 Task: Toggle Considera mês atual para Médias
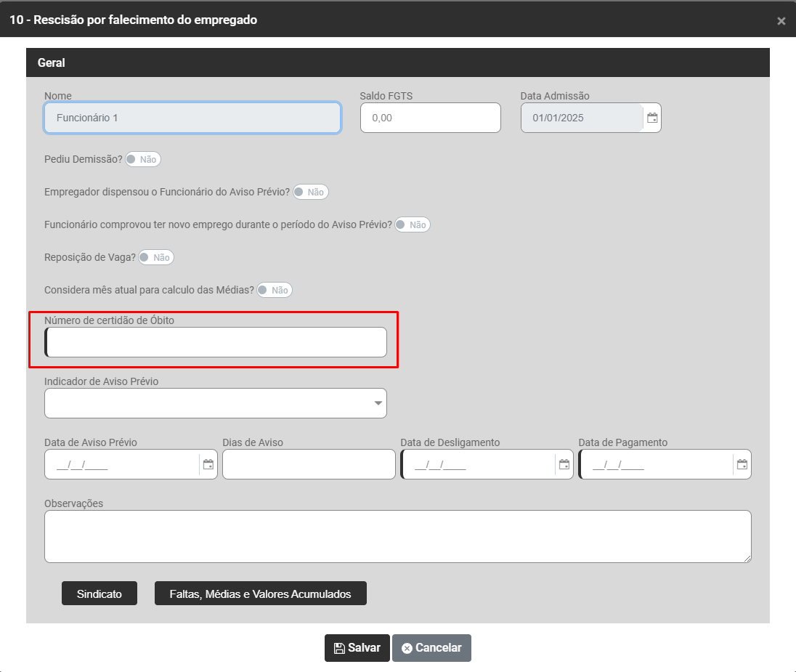click(x=274, y=290)
